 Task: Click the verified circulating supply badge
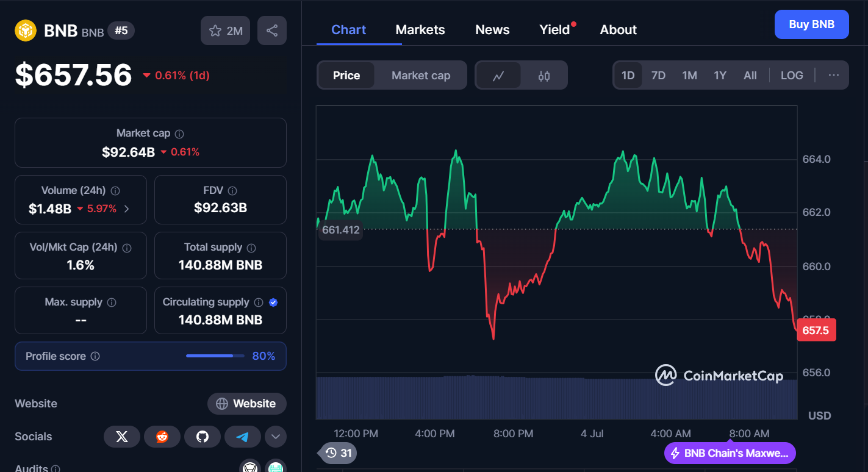[273, 302]
